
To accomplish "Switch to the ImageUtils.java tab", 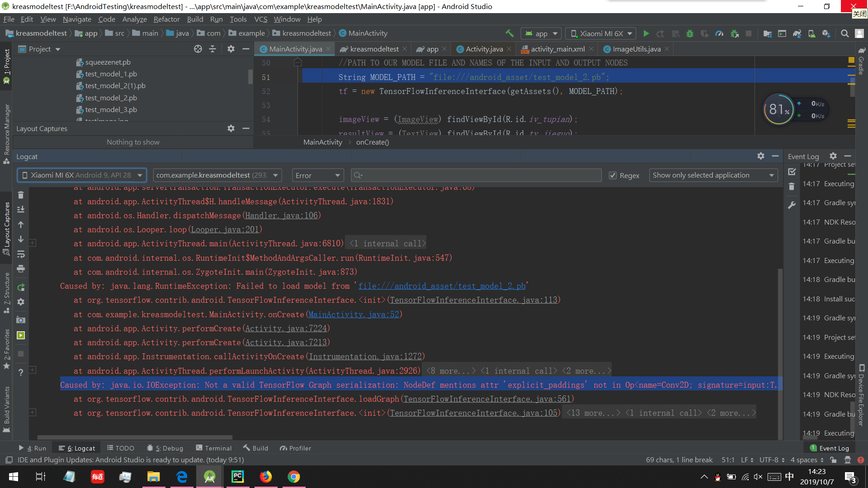I will (636, 49).
